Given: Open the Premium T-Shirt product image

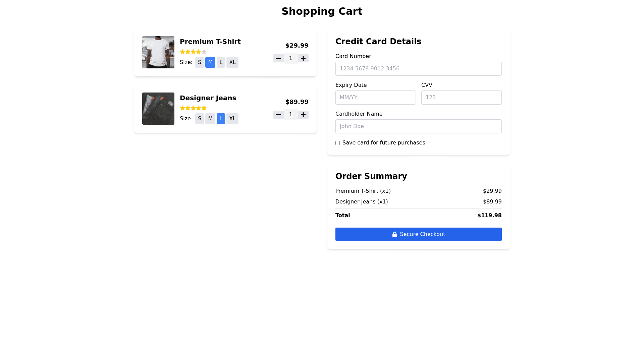Looking at the screenshot, I should click(x=158, y=52).
